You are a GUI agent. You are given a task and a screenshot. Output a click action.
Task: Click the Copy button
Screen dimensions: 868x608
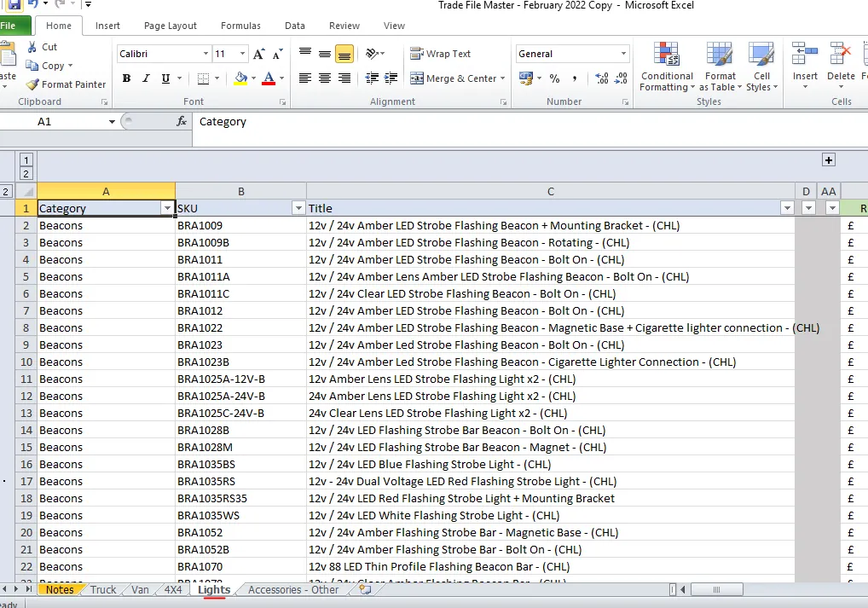pyautogui.click(x=48, y=66)
